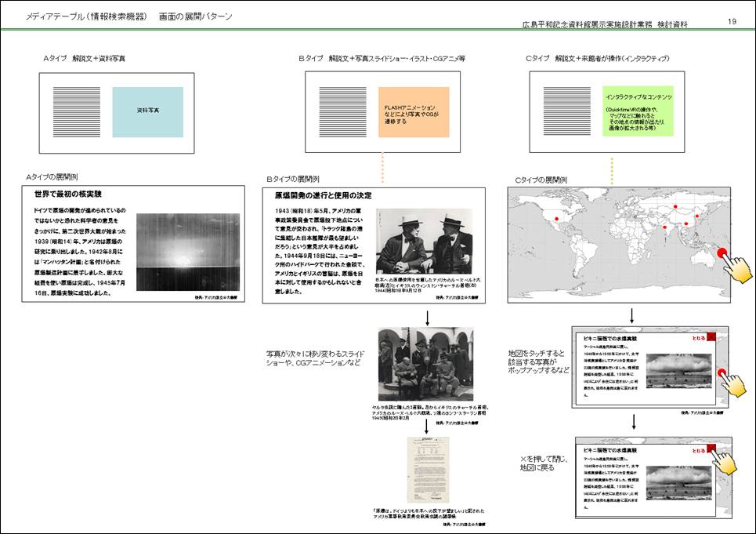Click the caption under the Yalta conference photo

[x=429, y=412]
